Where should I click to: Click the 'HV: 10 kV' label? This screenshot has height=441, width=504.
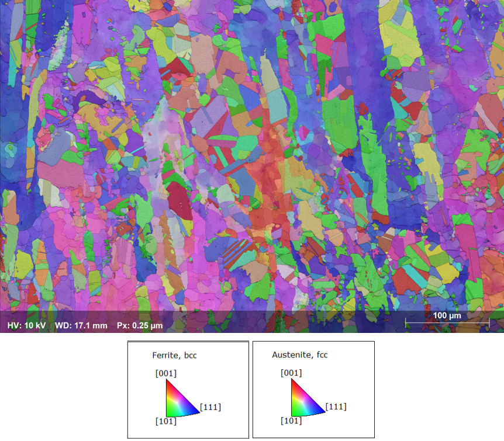coord(26,325)
